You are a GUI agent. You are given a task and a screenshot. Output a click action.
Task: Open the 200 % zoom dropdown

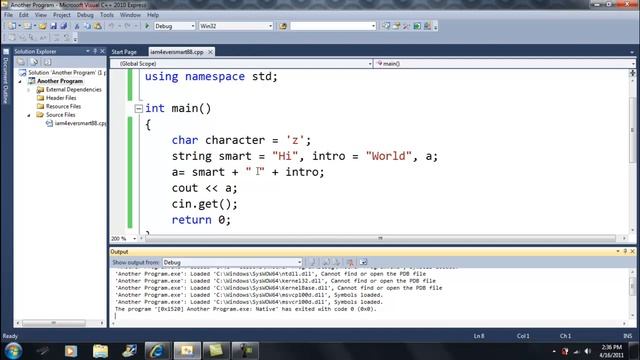[134, 238]
